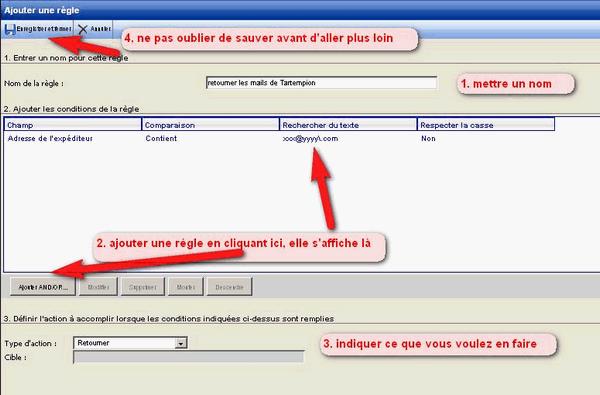Click the floppy disk save icon
The height and width of the screenshot is (395, 600).
[x=10, y=29]
